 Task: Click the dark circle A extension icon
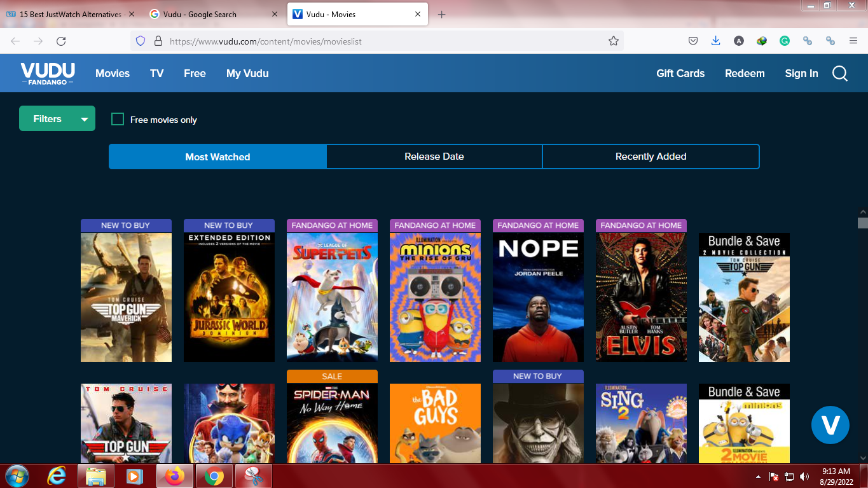pyautogui.click(x=738, y=41)
